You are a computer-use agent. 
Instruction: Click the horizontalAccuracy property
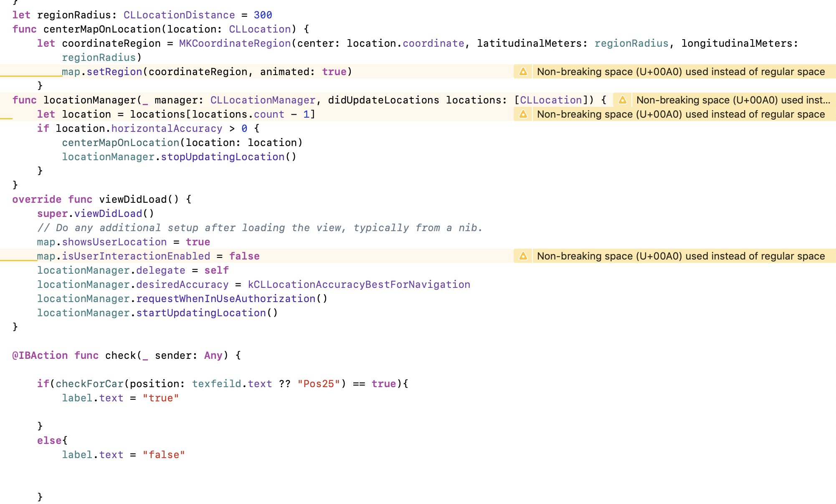click(x=167, y=129)
